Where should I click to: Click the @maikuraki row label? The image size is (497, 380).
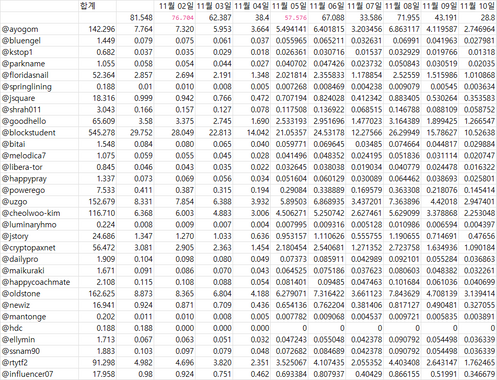click(23, 271)
